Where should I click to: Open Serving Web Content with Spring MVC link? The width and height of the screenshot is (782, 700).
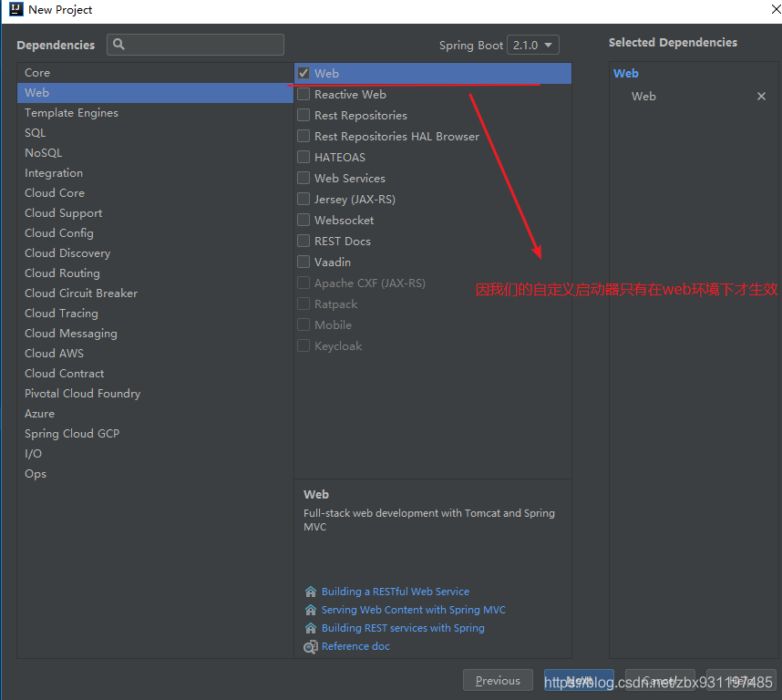pos(414,610)
